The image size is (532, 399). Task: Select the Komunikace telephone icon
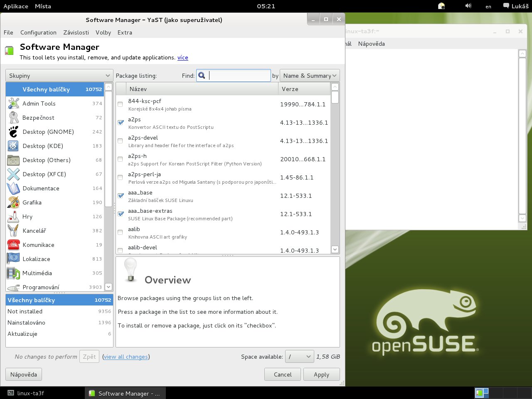point(13,245)
